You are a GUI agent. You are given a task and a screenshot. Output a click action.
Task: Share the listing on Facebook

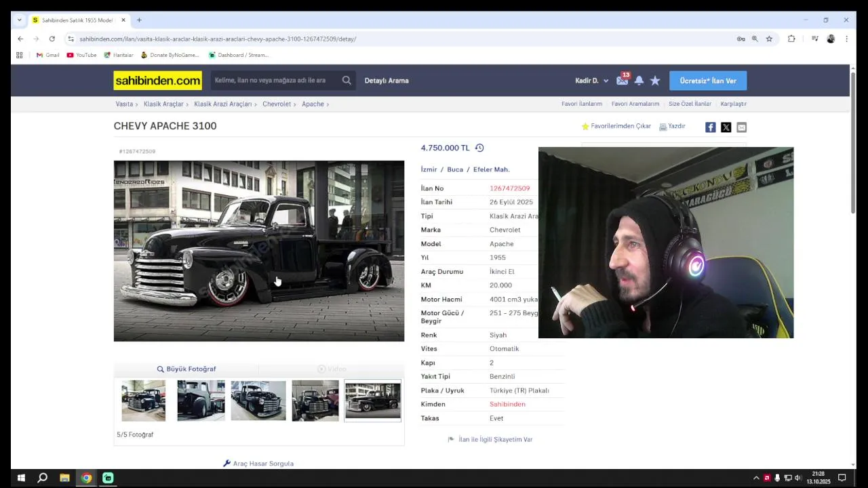[710, 127]
